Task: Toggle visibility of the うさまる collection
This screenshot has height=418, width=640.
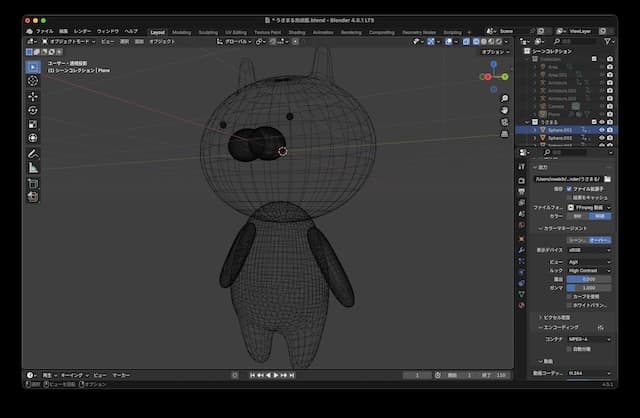Action: click(x=602, y=122)
